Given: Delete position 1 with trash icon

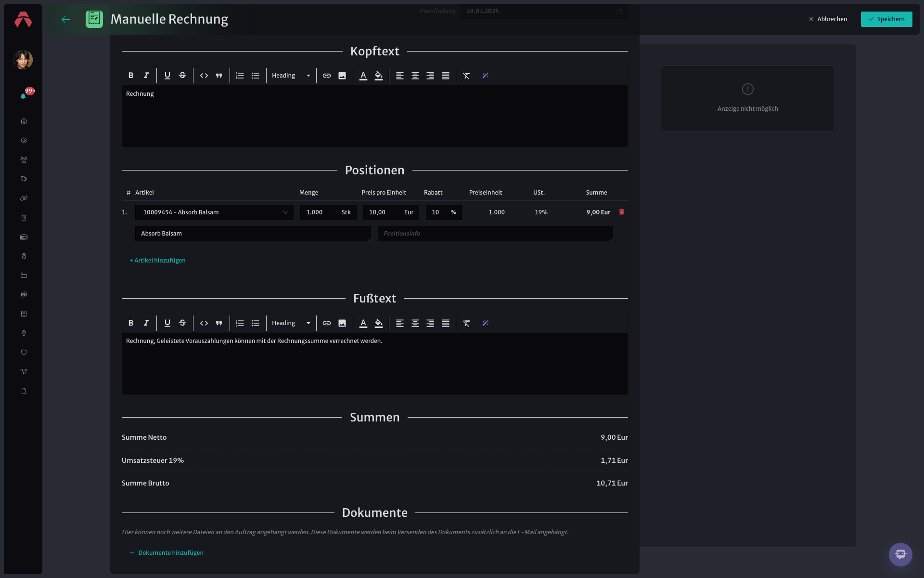Looking at the screenshot, I should pos(621,212).
